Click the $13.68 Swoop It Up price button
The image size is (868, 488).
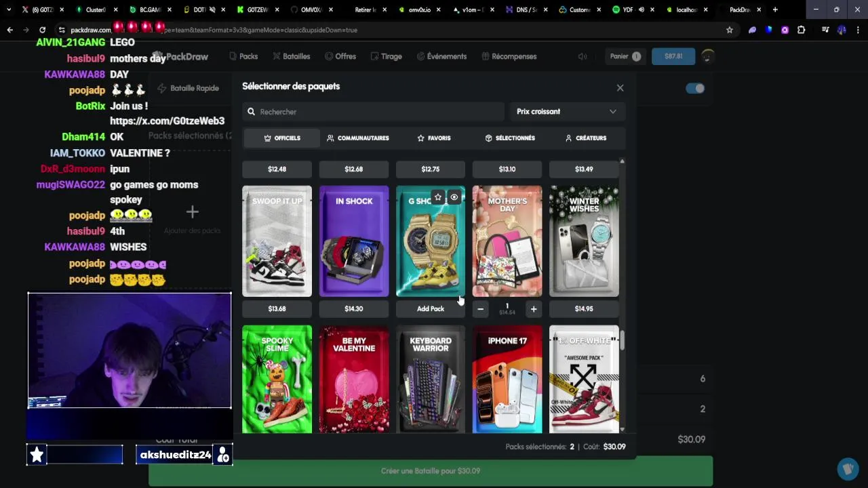277,309
